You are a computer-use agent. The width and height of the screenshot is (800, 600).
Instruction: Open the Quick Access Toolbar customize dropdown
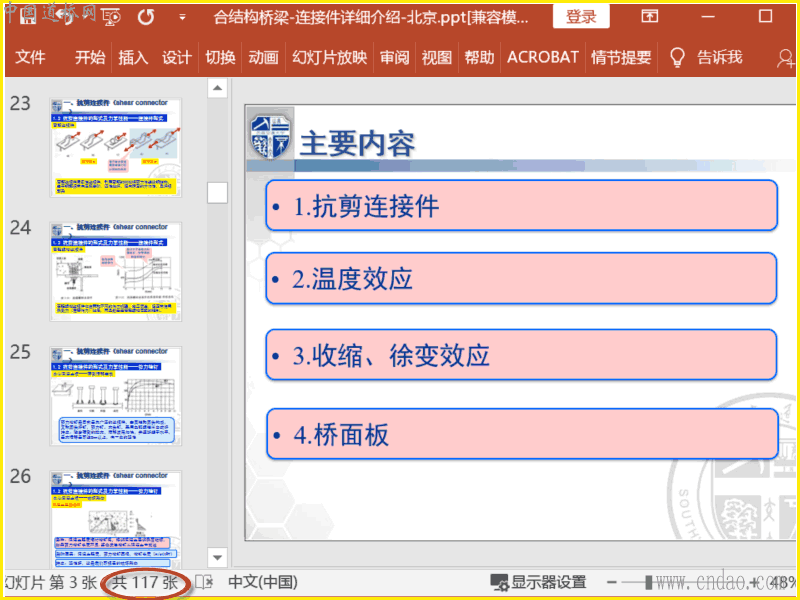coord(182,17)
